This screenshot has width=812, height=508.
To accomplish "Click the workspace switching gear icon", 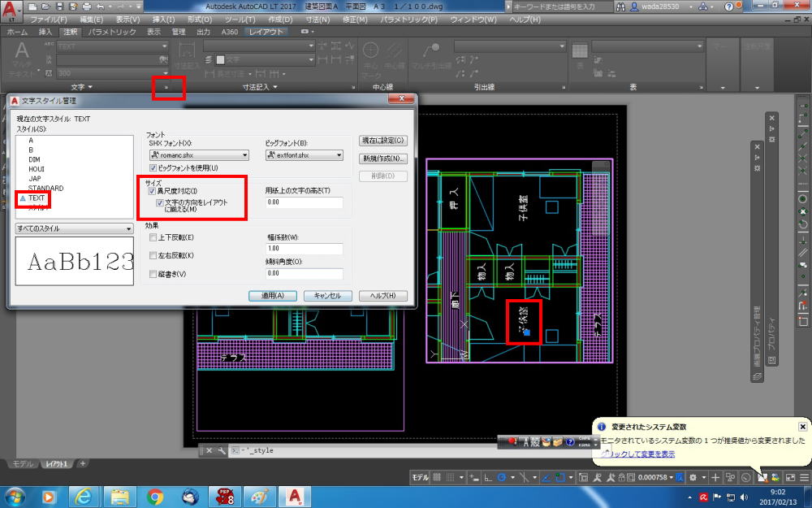I will [x=693, y=477].
